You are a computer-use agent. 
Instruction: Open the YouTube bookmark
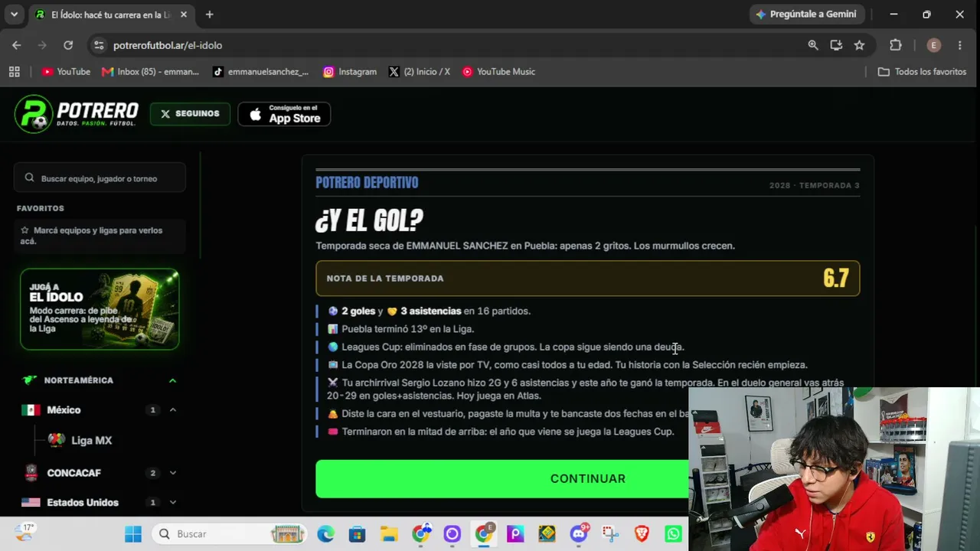66,72
